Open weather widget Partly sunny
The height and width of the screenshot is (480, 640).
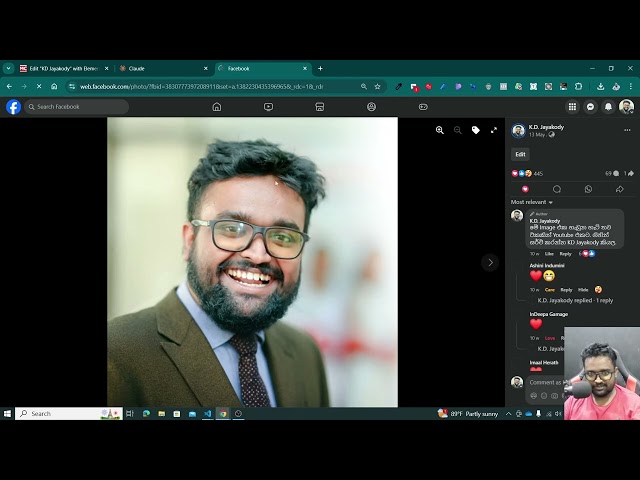(468, 414)
